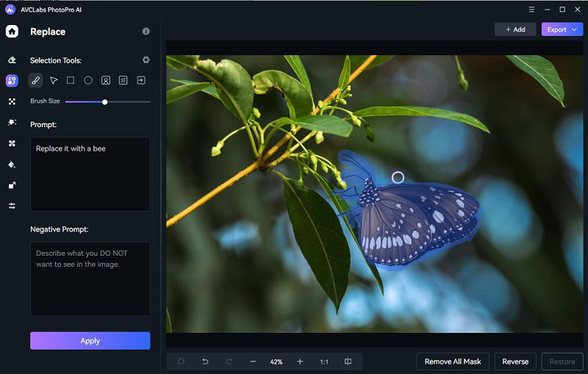588x374 pixels.
Task: Switch zoom to 1:1 actual size
Action: pyautogui.click(x=324, y=362)
